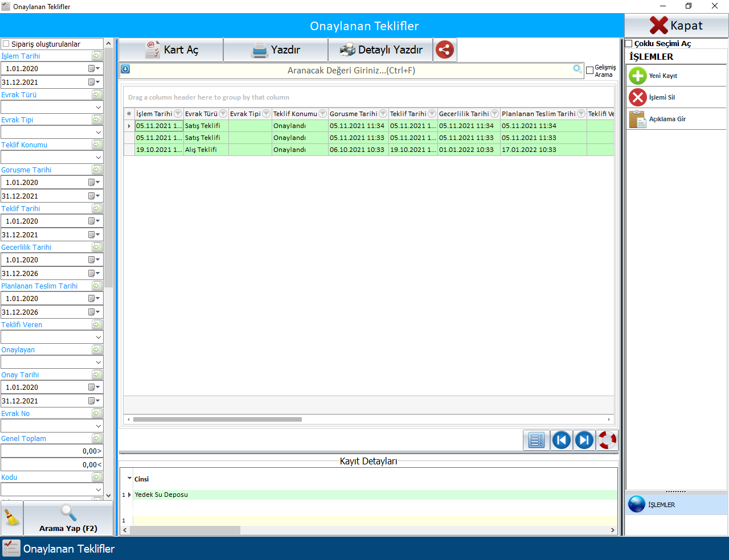Click the green icon beside Teklifi Veren filter label
This screenshot has width=729, height=560.
click(x=97, y=324)
